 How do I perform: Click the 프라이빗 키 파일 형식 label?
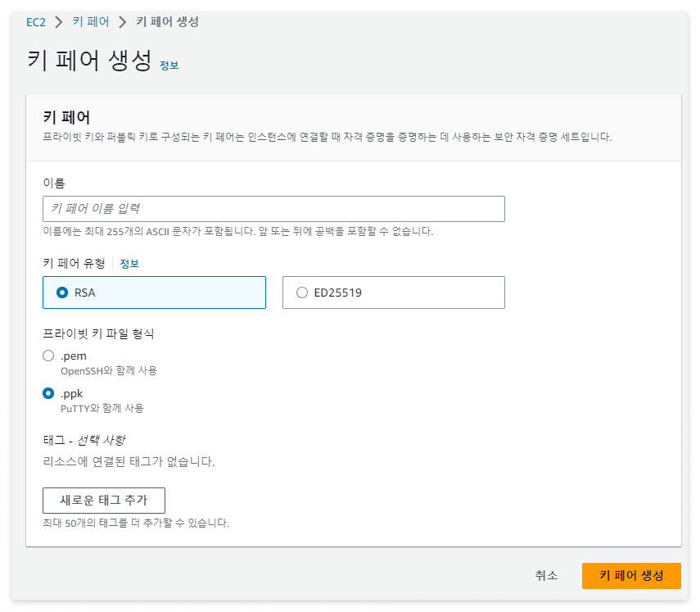pos(98,333)
